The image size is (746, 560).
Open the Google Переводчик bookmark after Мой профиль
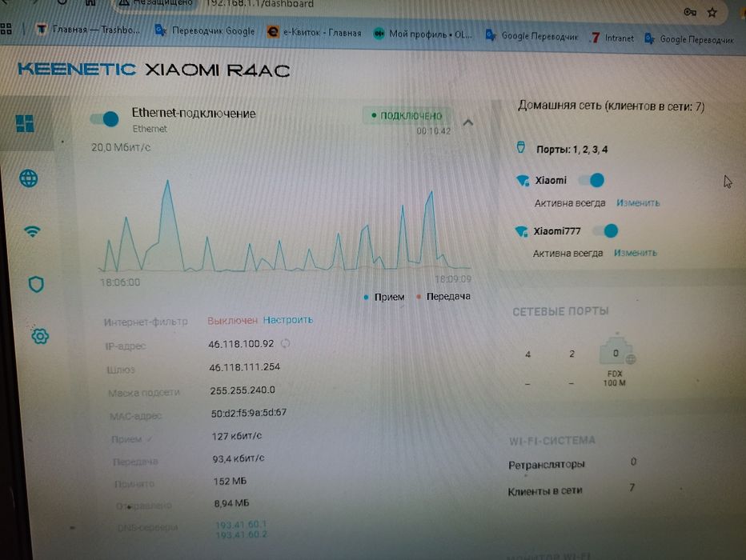531,36
